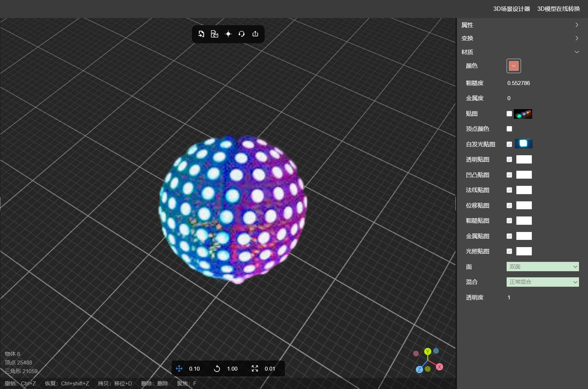Click the 凹凸贴图 empty texture slot
The height and width of the screenshot is (389, 588).
524,175
